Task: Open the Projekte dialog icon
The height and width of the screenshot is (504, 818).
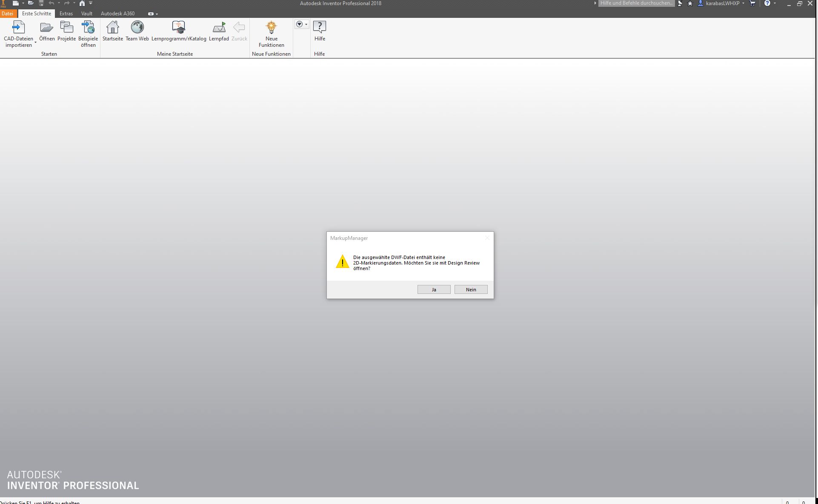Action: pos(66,28)
